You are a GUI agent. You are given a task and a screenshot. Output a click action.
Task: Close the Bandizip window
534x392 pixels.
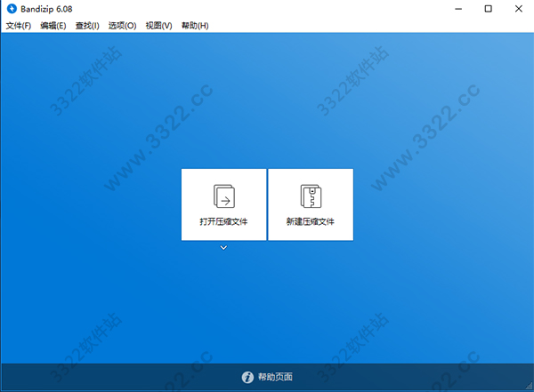click(x=519, y=9)
